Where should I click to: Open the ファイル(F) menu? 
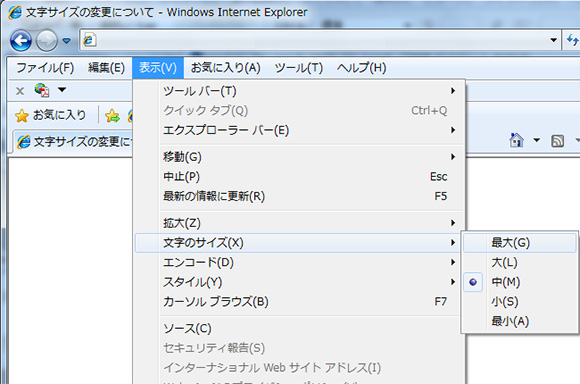click(x=45, y=68)
